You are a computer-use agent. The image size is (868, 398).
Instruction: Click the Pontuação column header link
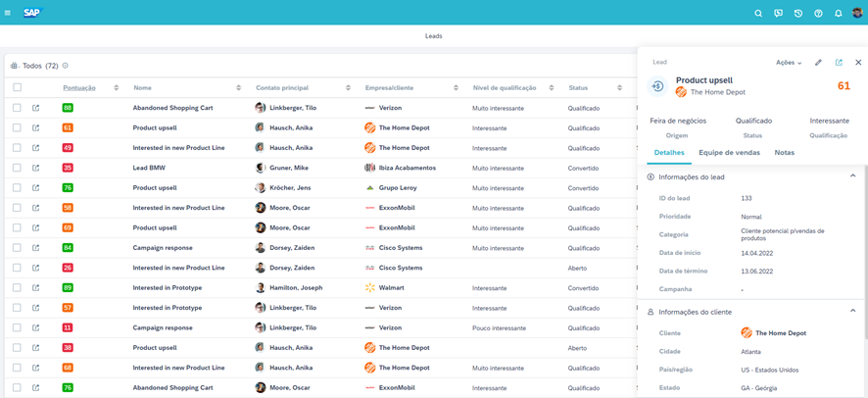click(x=79, y=87)
